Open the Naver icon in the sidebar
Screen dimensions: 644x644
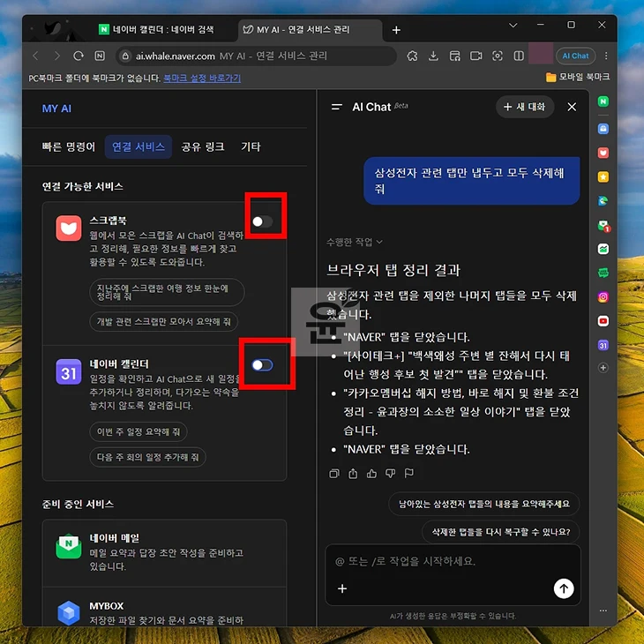click(x=603, y=101)
